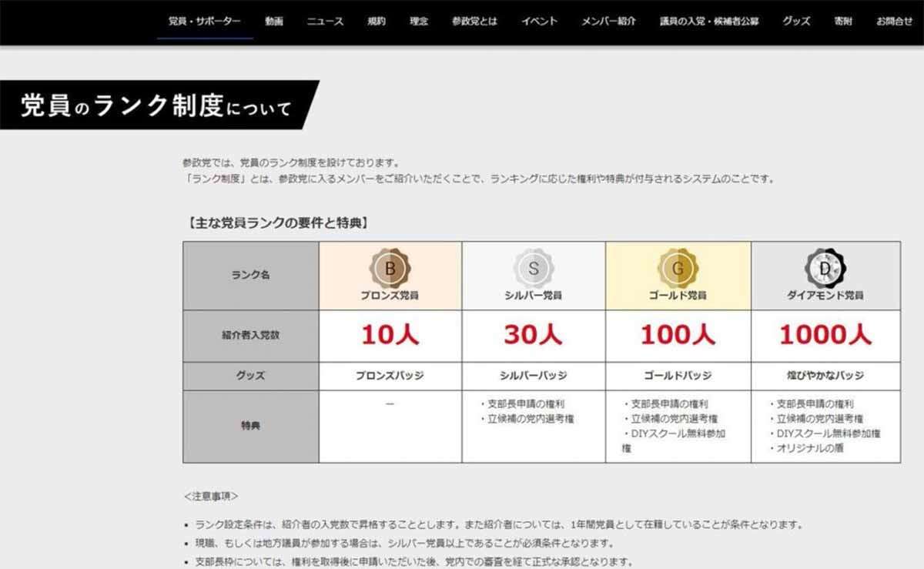The width and height of the screenshot is (924, 569).
Task: Click the 特典 row header
Action: tap(251, 426)
